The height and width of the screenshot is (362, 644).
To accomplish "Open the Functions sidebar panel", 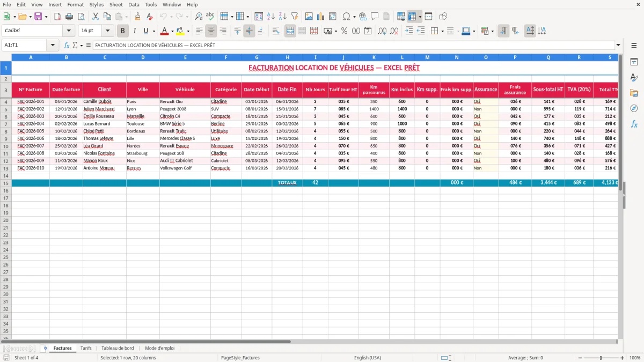I will click(x=634, y=124).
